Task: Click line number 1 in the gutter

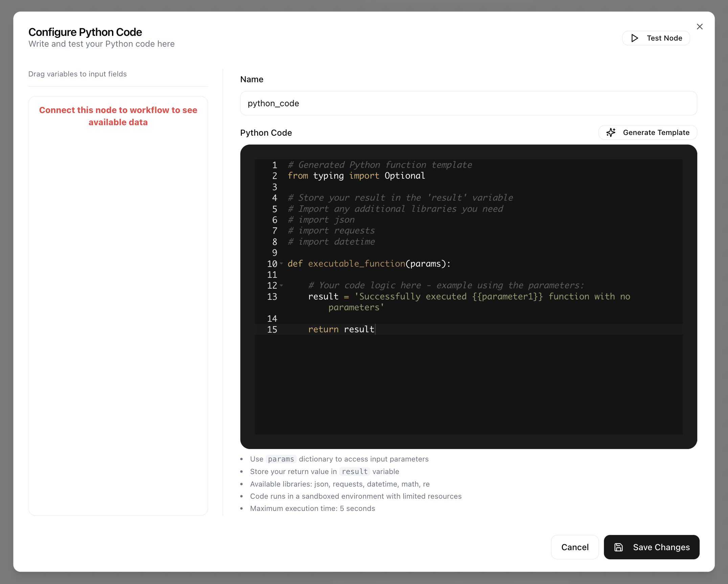Action: click(x=274, y=165)
